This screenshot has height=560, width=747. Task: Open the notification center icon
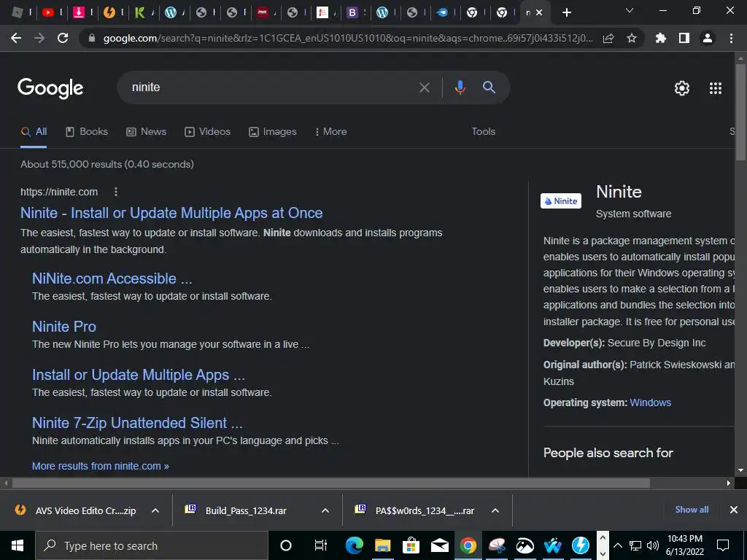(723, 545)
